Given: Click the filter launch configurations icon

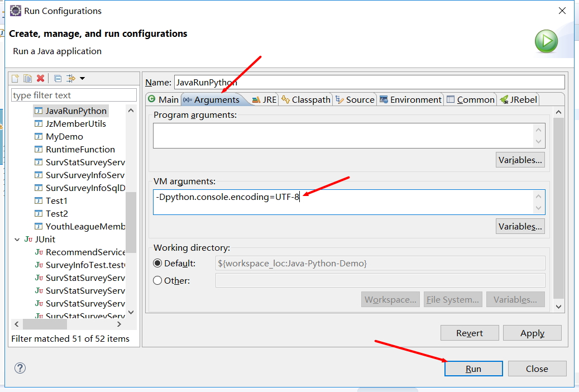Looking at the screenshot, I should tap(70, 78).
